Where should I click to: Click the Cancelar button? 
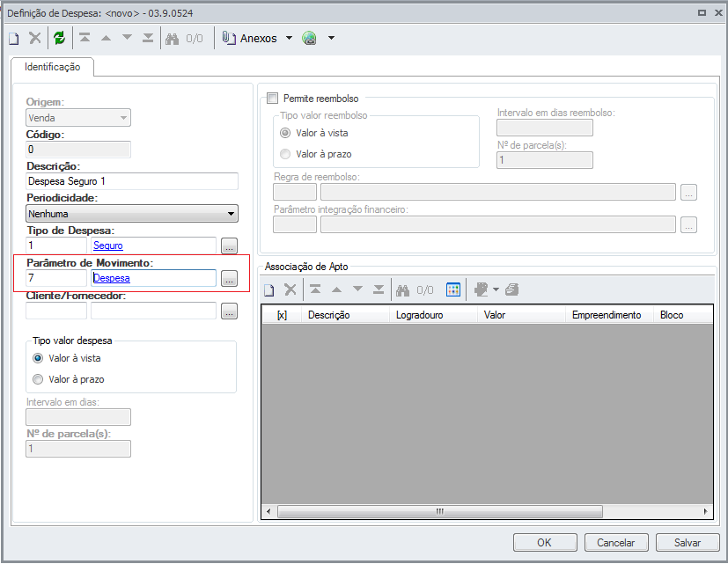point(616,543)
